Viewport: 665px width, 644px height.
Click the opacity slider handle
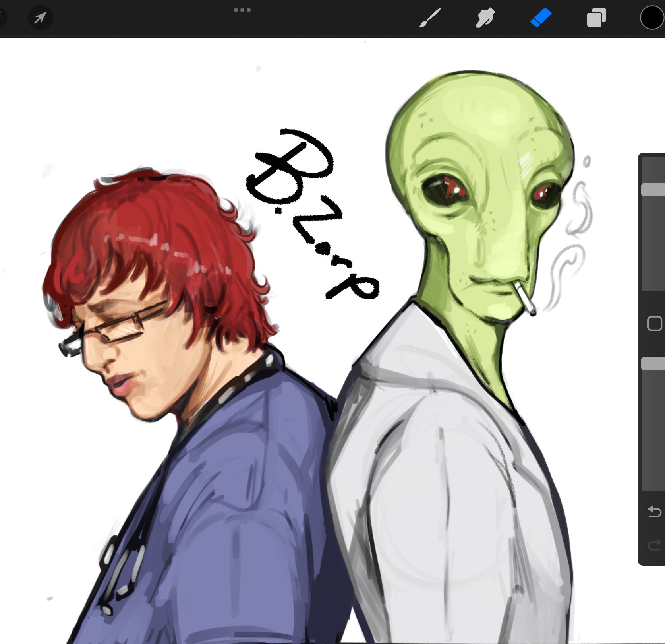point(653,364)
